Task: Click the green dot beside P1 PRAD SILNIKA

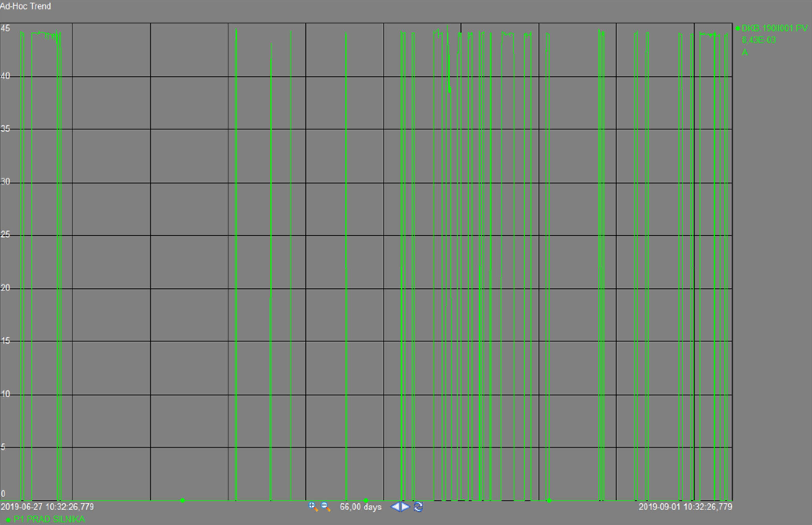Action: tap(9, 520)
